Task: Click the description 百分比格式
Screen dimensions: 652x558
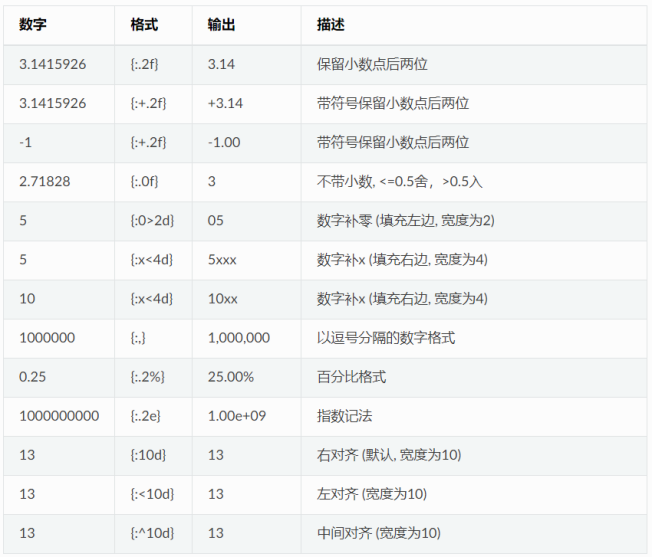Action: (351, 377)
